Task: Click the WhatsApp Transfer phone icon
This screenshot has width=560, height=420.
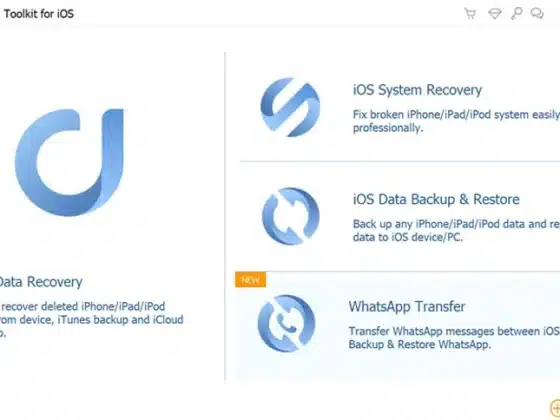Action: coord(286,324)
